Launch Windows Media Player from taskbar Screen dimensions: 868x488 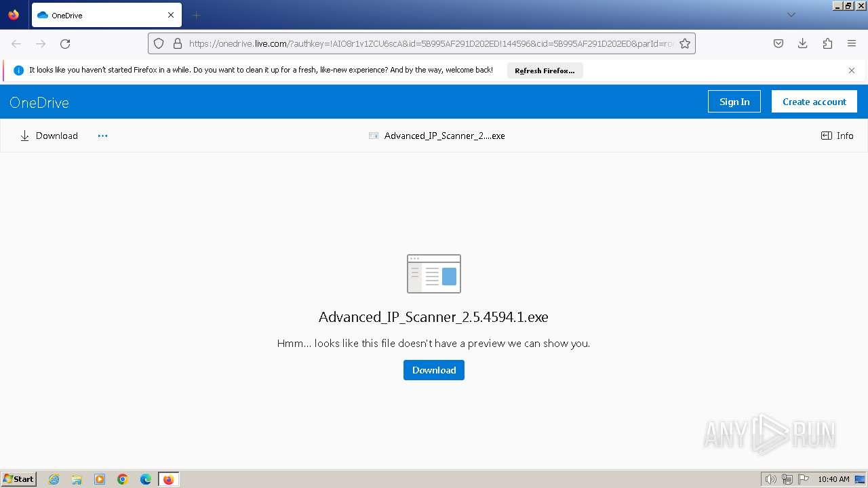(100, 479)
